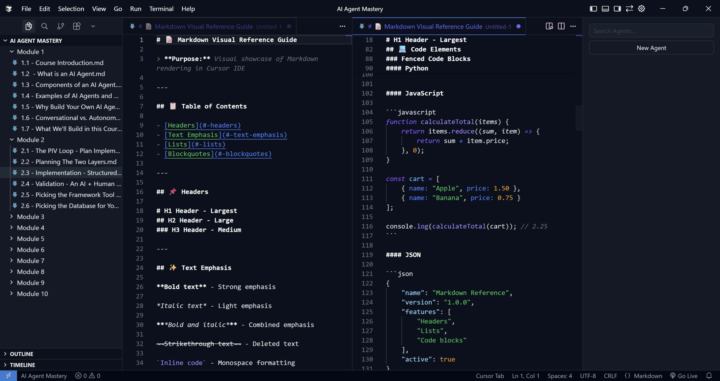The image size is (720, 381).
Task: Select the left Markdown Visual Reference Guide tab
Action: tap(209, 27)
